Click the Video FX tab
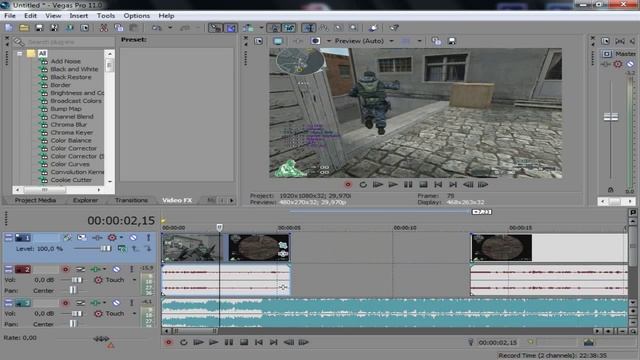Viewport: 640px width, 360px height. [x=177, y=200]
